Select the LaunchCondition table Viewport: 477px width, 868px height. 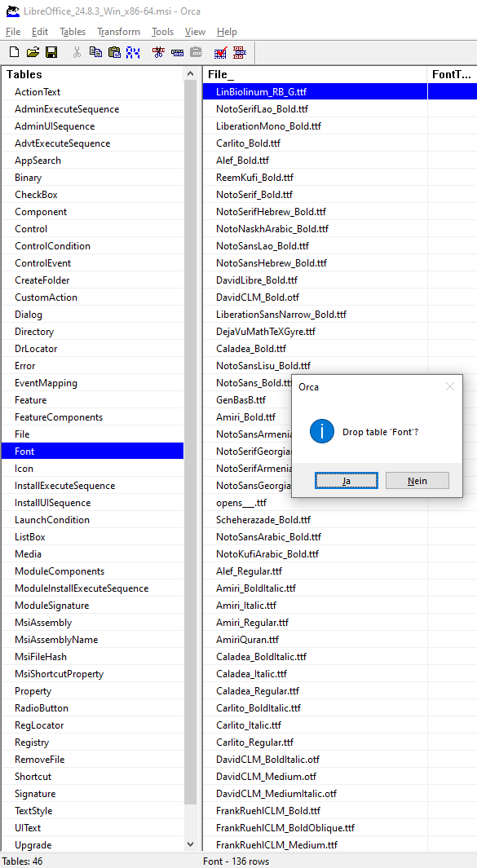point(92,520)
